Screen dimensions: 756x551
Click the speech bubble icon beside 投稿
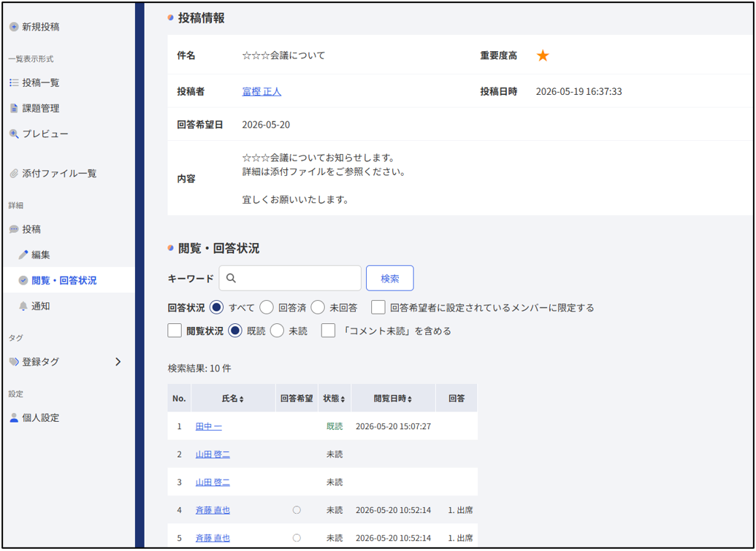tap(14, 229)
